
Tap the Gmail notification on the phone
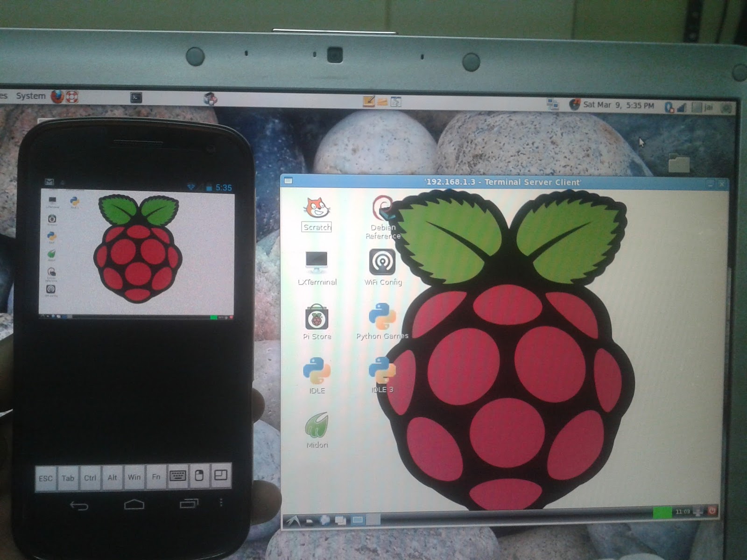tap(49, 182)
